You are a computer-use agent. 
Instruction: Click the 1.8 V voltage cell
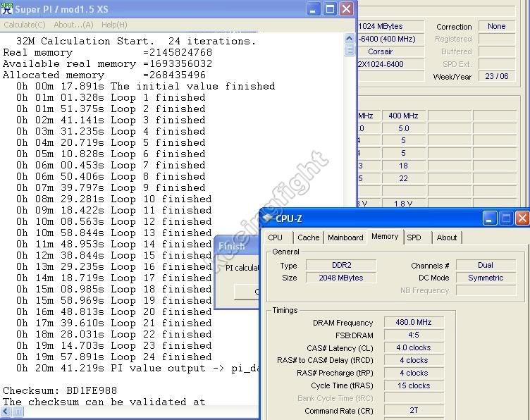tap(403, 204)
